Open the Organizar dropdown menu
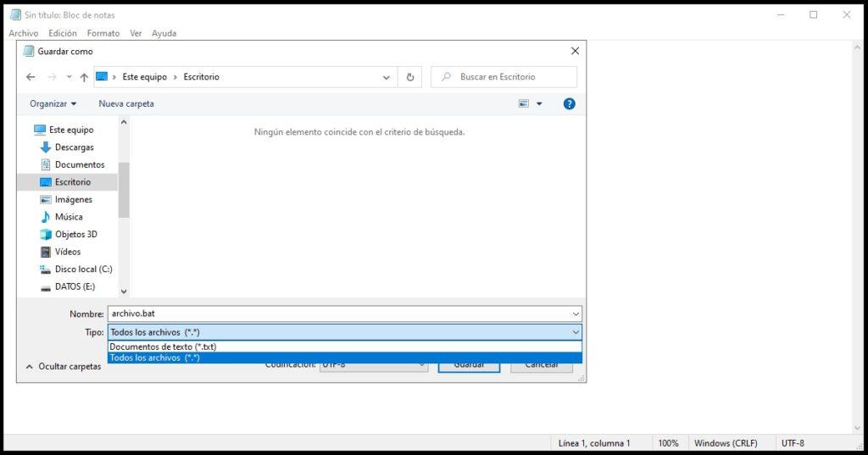 point(53,103)
